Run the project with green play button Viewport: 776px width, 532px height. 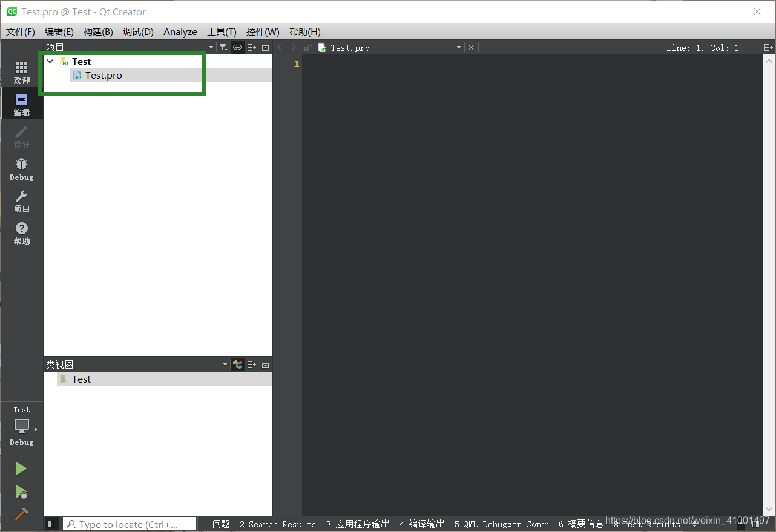coord(22,468)
